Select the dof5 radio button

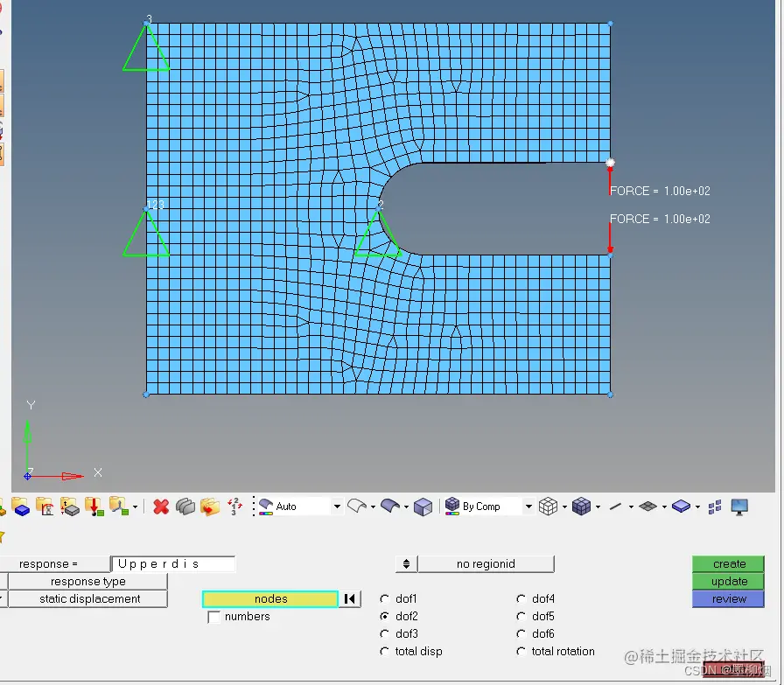(x=521, y=617)
